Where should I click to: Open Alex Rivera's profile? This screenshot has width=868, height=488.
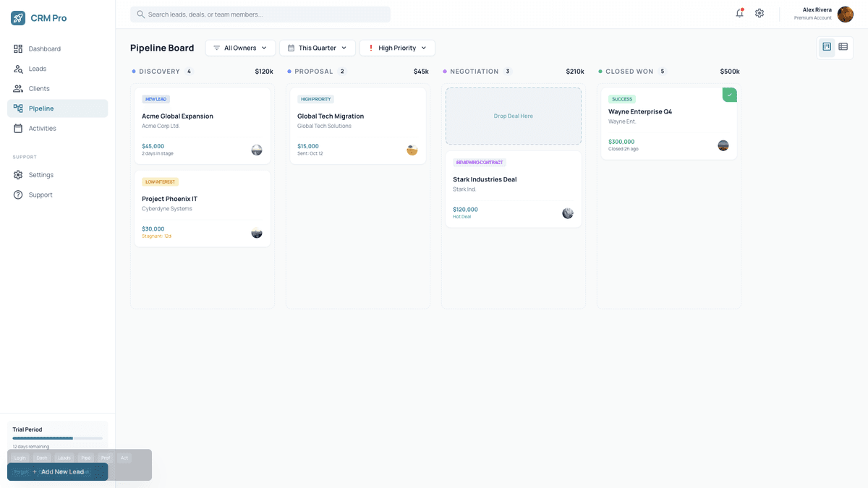(x=845, y=14)
